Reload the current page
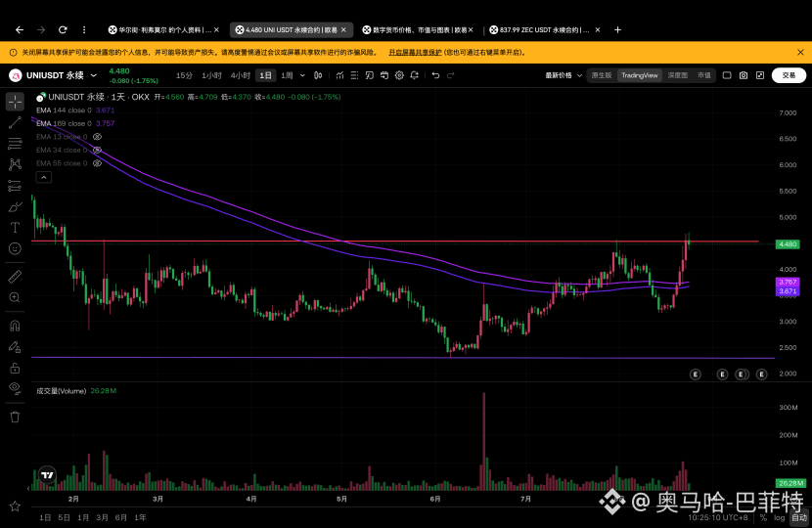This screenshot has width=812, height=528. click(x=63, y=30)
